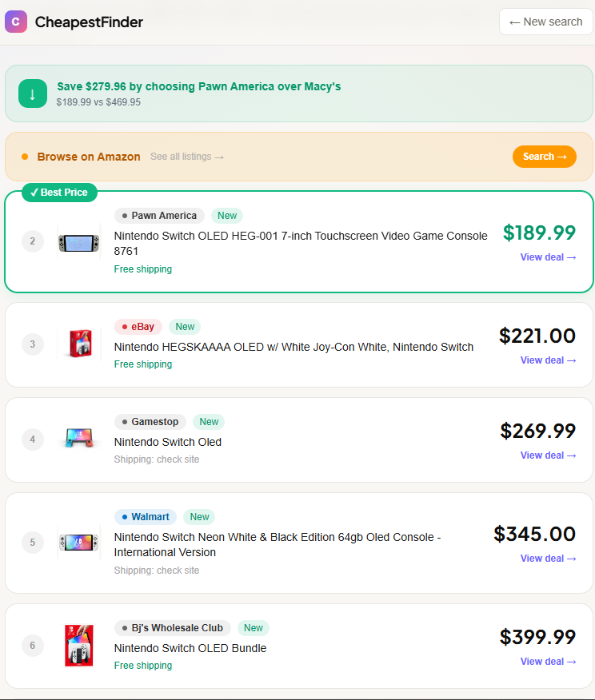Open "View deal" for the Gamestop Switch Oled
595x700 pixels.
[548, 455]
